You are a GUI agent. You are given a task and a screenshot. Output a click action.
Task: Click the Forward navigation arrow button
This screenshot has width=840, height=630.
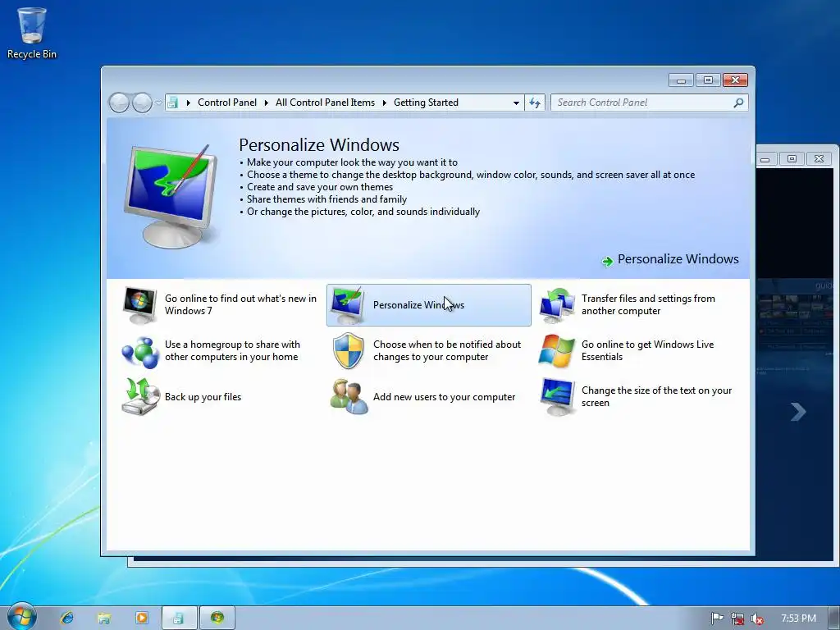[x=142, y=103]
